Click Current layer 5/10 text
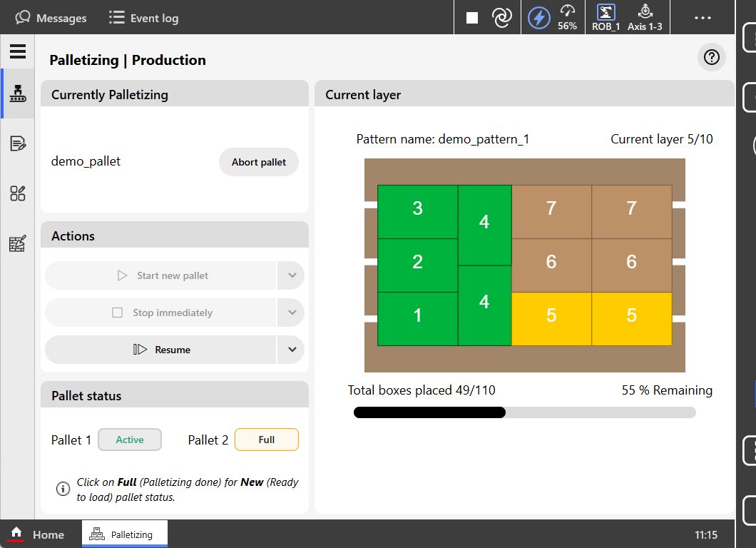 (662, 139)
